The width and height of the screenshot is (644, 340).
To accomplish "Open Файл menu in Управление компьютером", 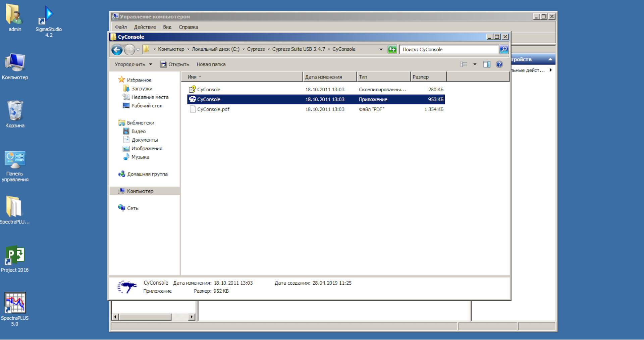I will pyautogui.click(x=121, y=27).
